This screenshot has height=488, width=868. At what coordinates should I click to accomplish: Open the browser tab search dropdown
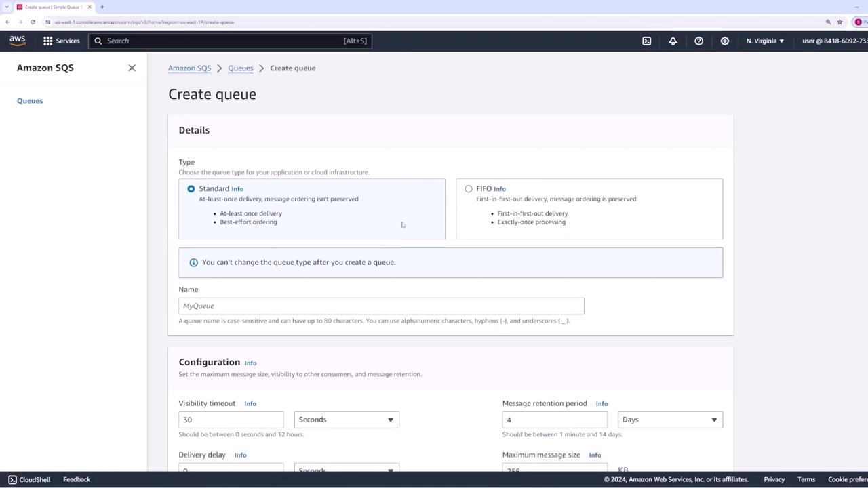[x=5, y=7]
